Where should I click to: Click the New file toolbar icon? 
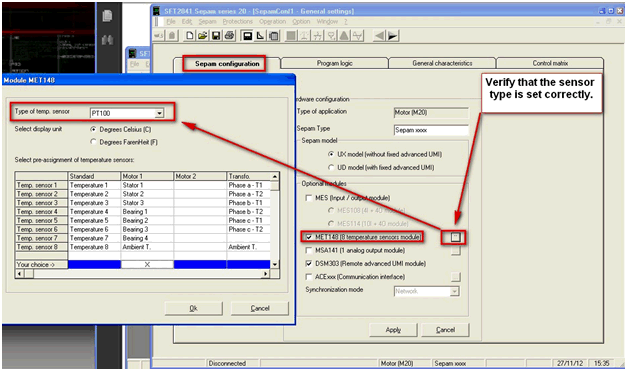click(190, 36)
